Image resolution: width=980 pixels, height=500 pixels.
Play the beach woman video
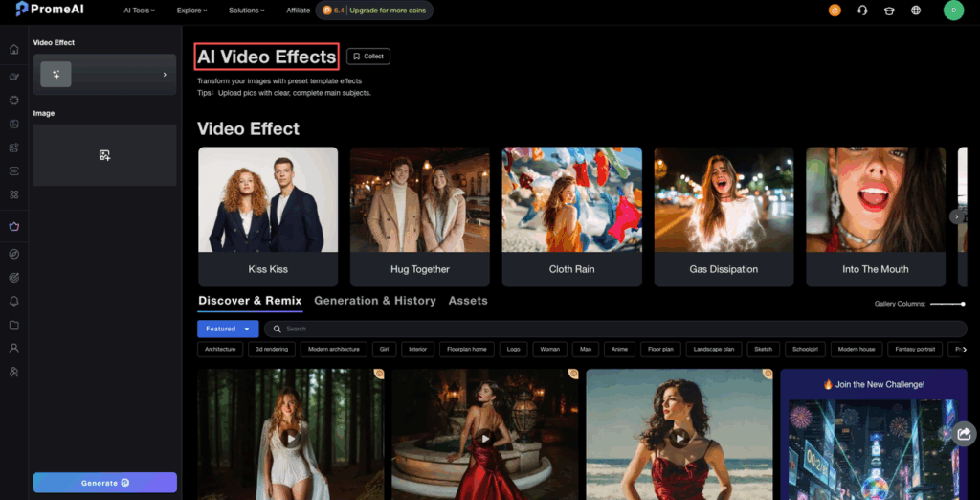click(679, 438)
